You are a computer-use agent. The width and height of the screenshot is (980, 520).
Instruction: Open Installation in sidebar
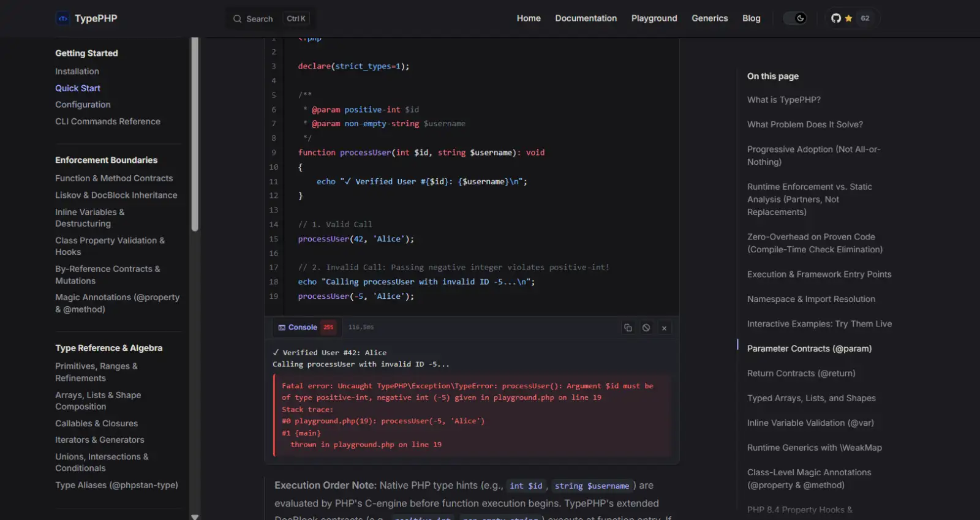click(x=77, y=72)
